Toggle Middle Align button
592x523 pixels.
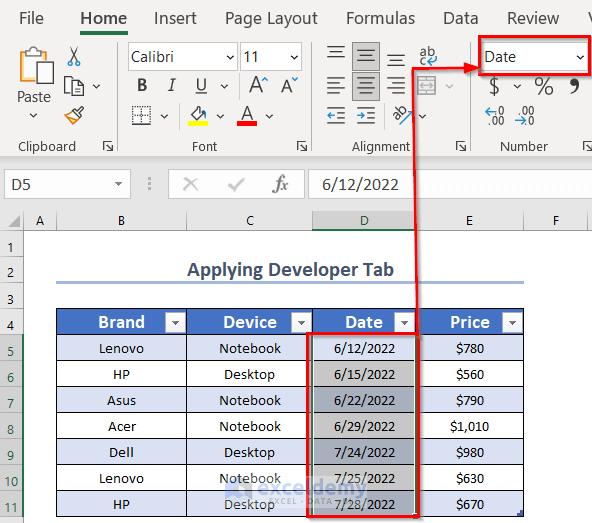(365, 56)
